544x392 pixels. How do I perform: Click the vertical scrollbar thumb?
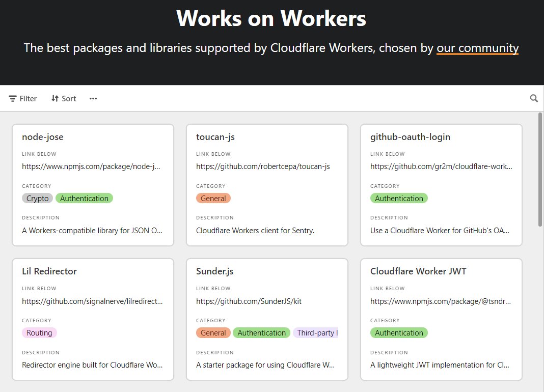(x=540, y=170)
